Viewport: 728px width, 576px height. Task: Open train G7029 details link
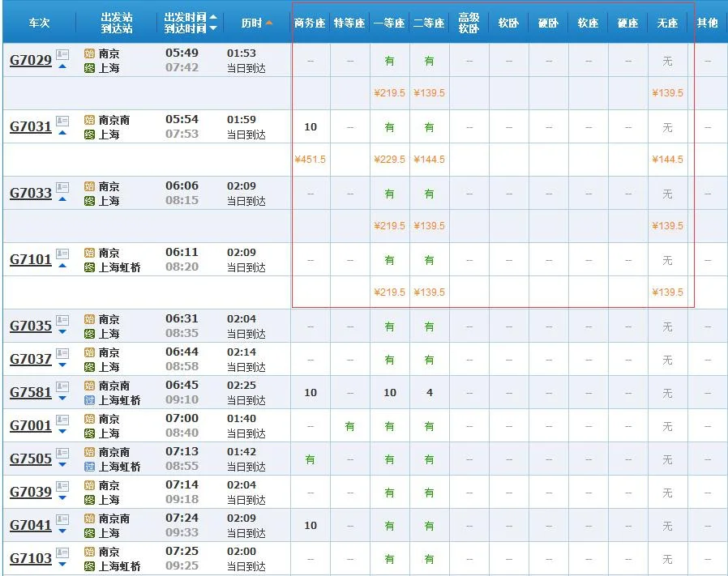click(x=31, y=60)
